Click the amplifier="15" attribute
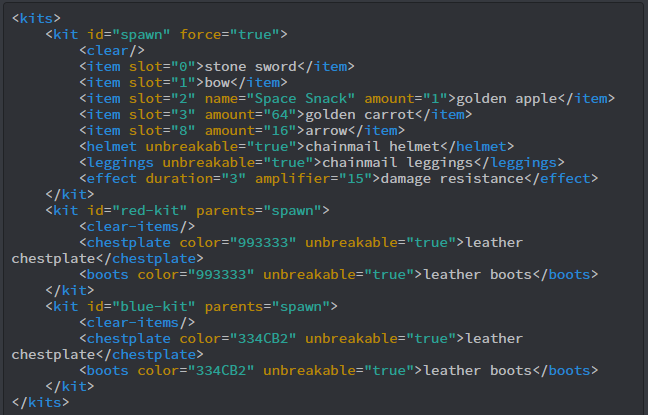Viewport: 648px width, 415px height. coord(313,179)
